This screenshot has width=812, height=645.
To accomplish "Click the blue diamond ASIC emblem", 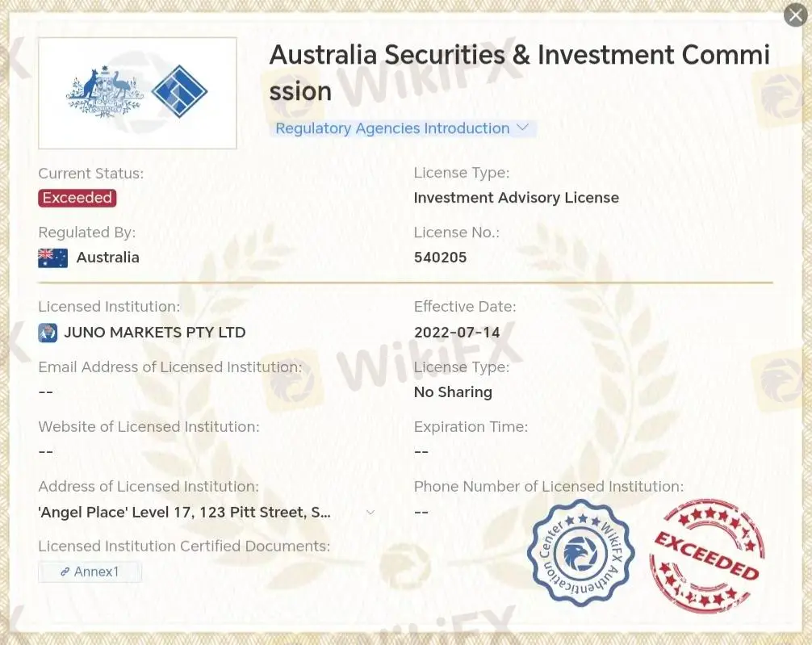I will (x=179, y=92).
